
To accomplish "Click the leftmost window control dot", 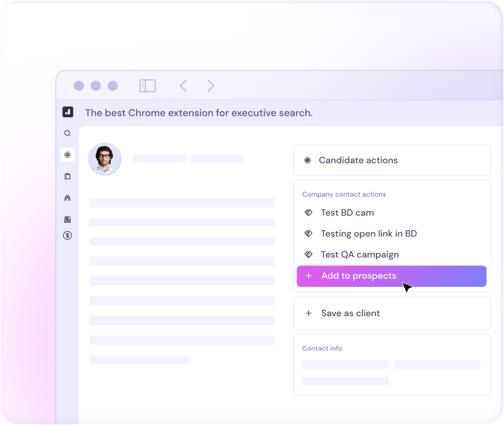I will [x=79, y=86].
